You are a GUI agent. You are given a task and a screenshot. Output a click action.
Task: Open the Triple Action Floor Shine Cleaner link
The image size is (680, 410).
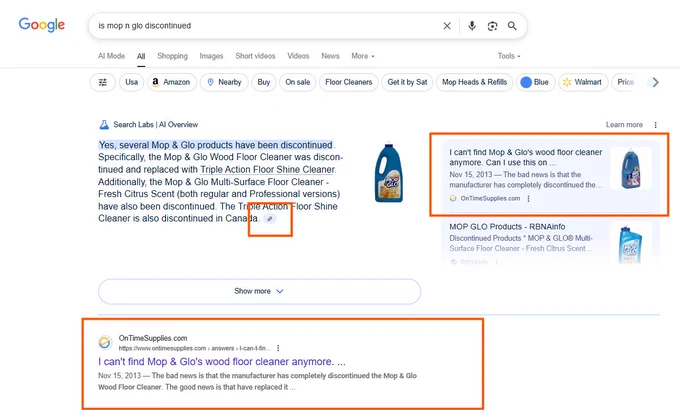pyautogui.click(x=268, y=170)
